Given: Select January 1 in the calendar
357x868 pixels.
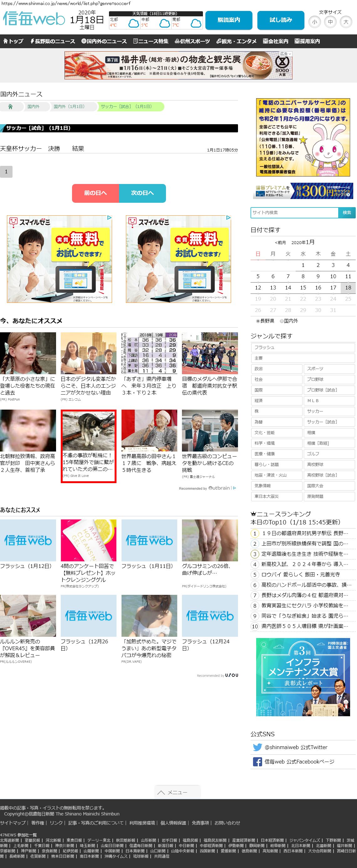Looking at the screenshot, I should [x=303, y=265].
